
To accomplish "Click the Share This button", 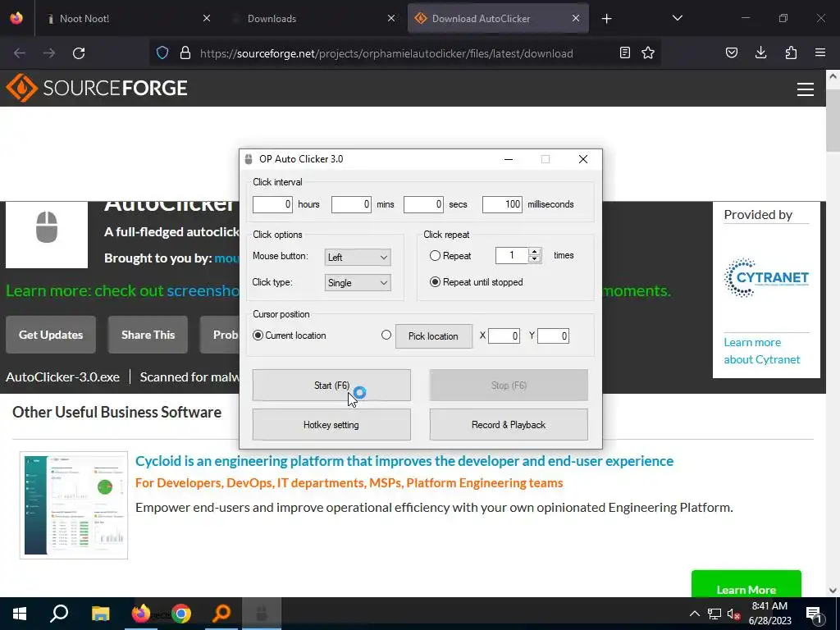I will 148,335.
